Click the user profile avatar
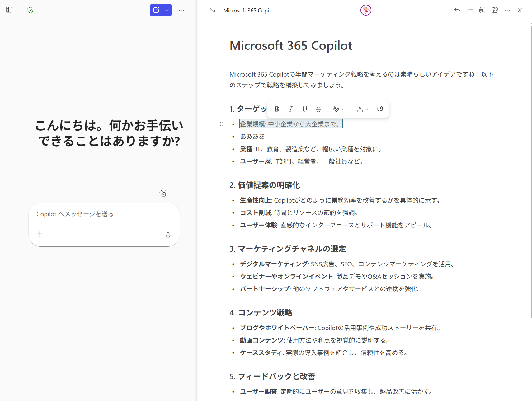This screenshot has width=532, height=401. [x=366, y=10]
